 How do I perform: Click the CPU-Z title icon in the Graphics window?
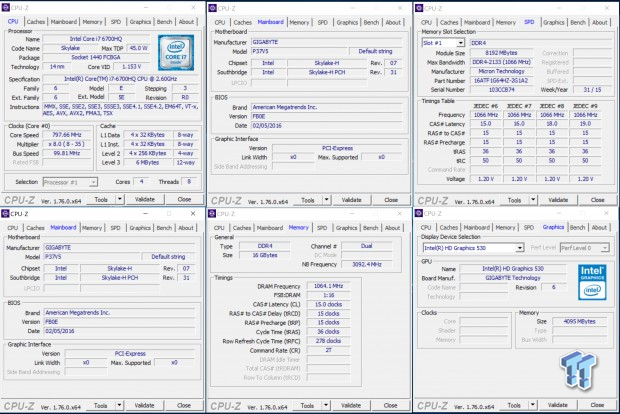click(419, 214)
